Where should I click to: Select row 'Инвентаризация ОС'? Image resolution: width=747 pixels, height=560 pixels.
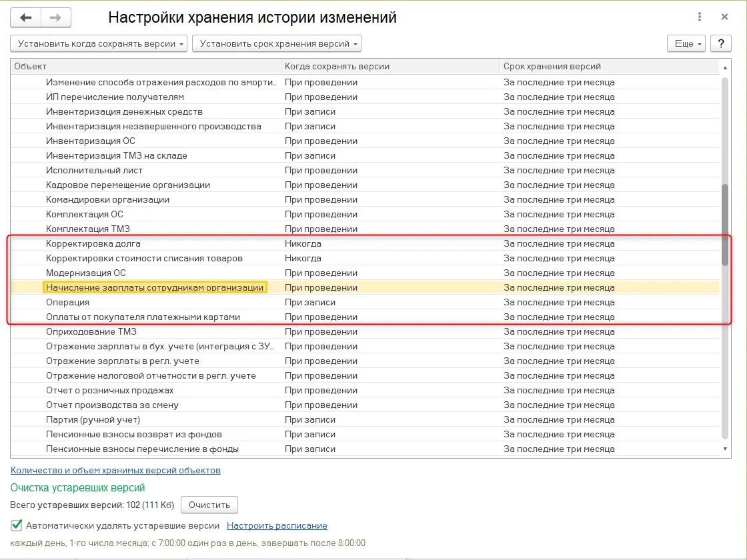point(365,141)
